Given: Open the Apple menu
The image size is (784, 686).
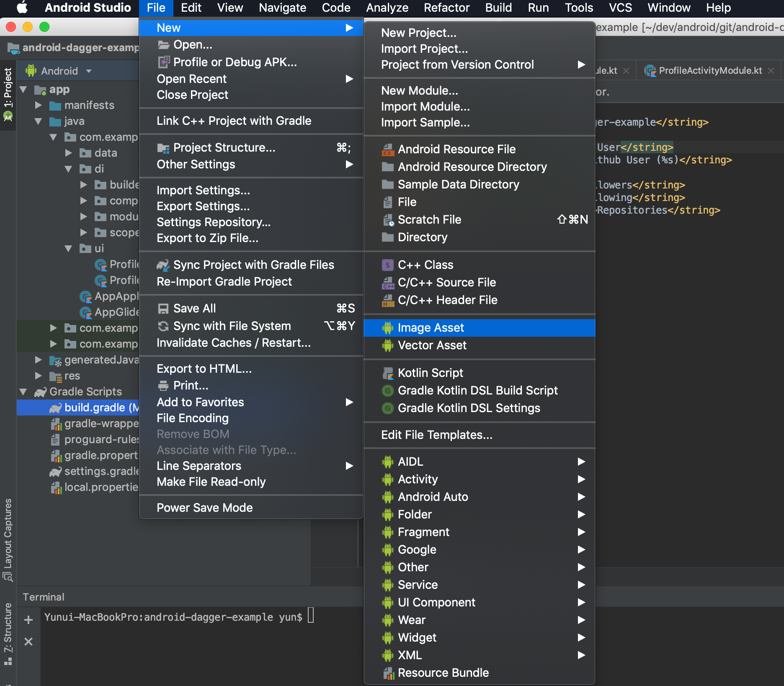Looking at the screenshot, I should click(22, 8).
